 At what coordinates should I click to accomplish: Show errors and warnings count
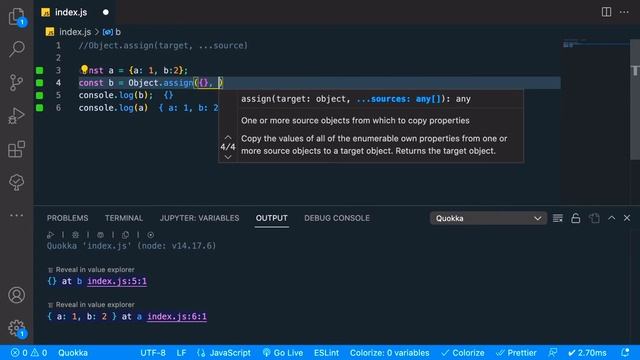(x=29, y=353)
